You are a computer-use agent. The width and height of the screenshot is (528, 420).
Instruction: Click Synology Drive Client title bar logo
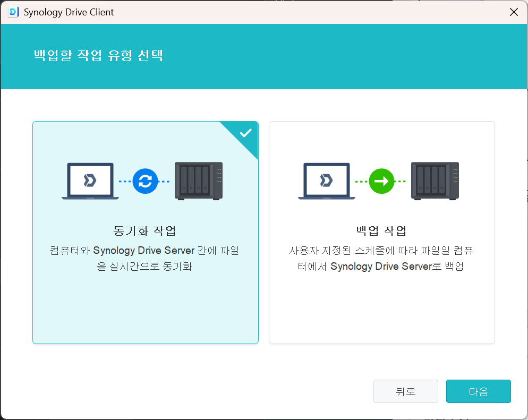pyautogui.click(x=13, y=12)
